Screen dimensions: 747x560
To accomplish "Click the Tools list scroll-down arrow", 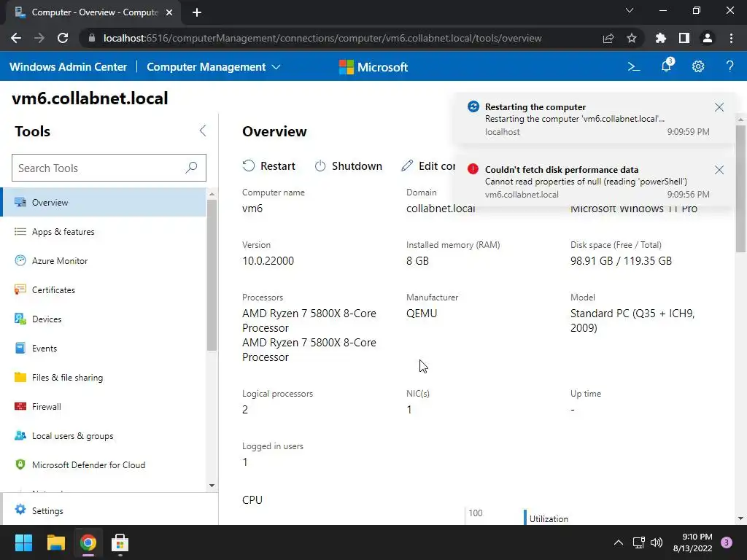I will 212,486.
